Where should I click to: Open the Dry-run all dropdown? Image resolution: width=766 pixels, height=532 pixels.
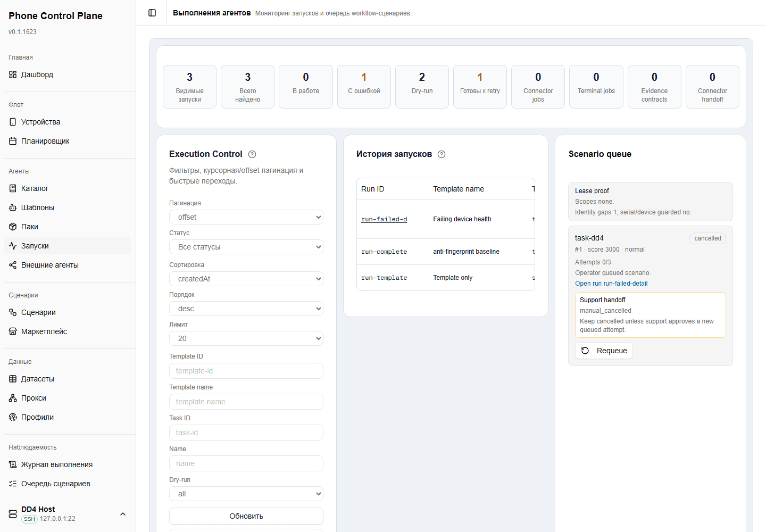click(246, 494)
